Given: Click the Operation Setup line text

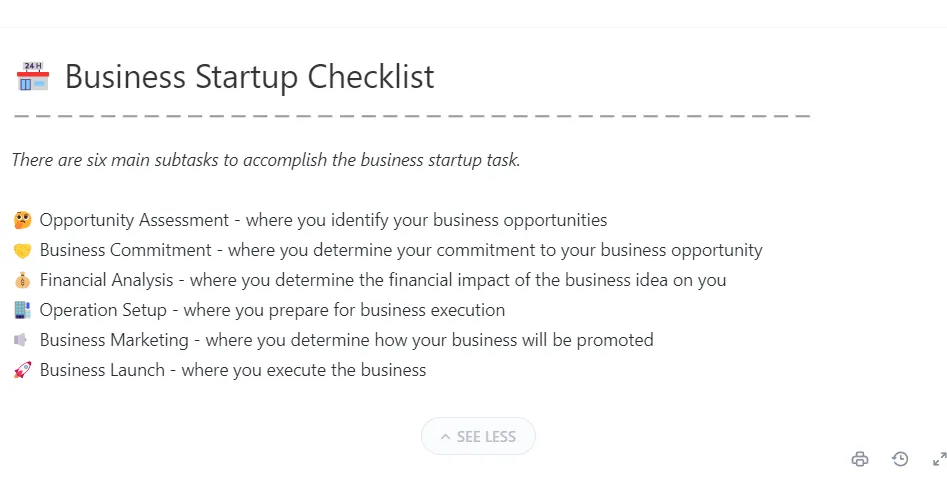Looking at the screenshot, I should 272,310.
